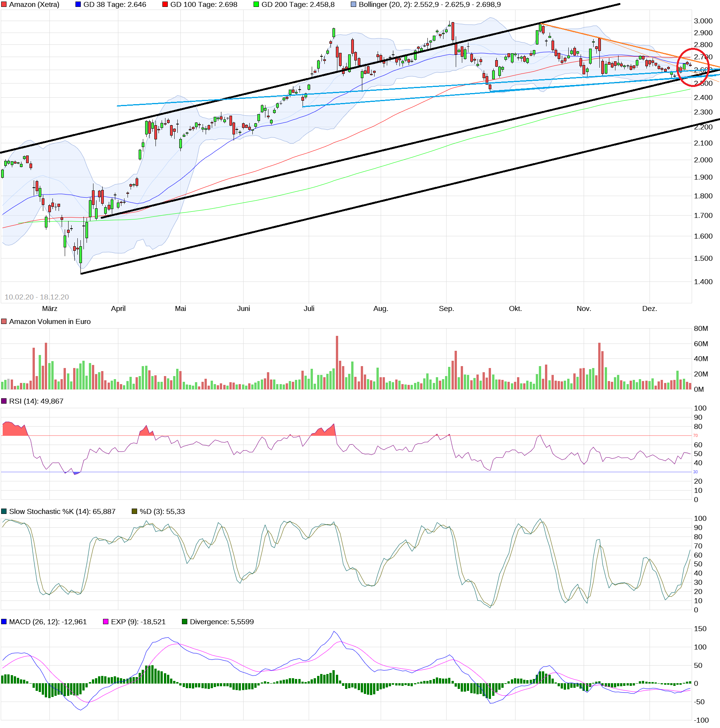Click the 'EXP (9): -18,521' label
This screenshot has width=720, height=728.
click(138, 622)
